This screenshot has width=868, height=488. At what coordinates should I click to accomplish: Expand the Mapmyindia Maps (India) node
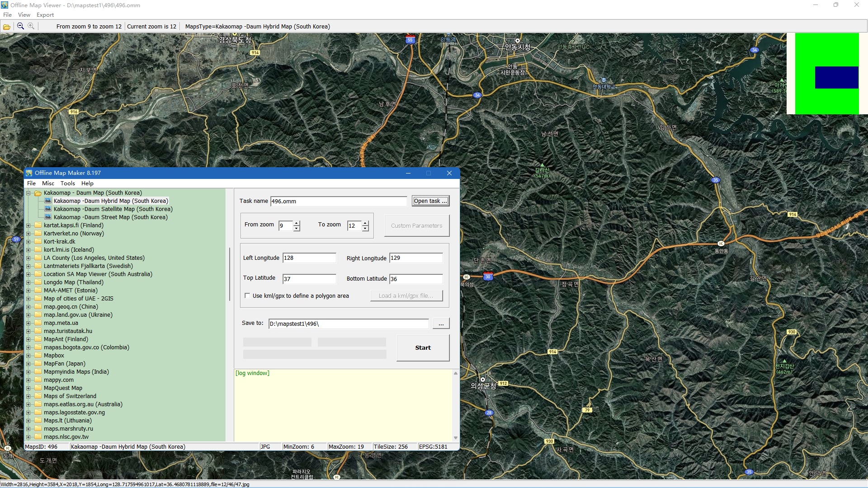pos(28,372)
